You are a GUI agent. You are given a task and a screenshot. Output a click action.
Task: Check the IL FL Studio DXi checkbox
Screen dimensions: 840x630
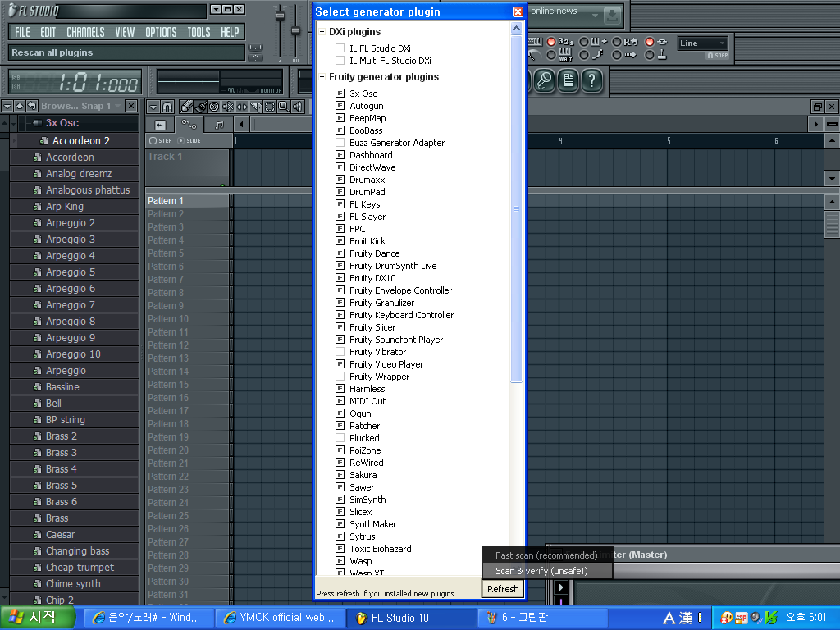point(340,48)
